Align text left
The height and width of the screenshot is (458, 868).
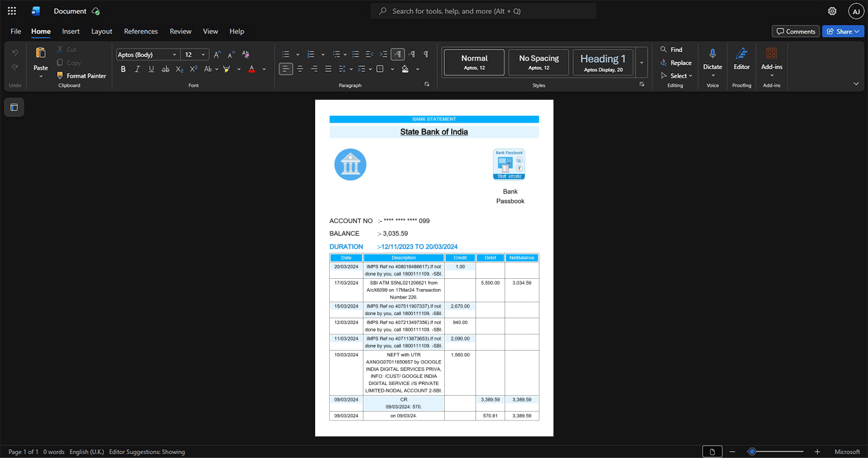point(286,69)
